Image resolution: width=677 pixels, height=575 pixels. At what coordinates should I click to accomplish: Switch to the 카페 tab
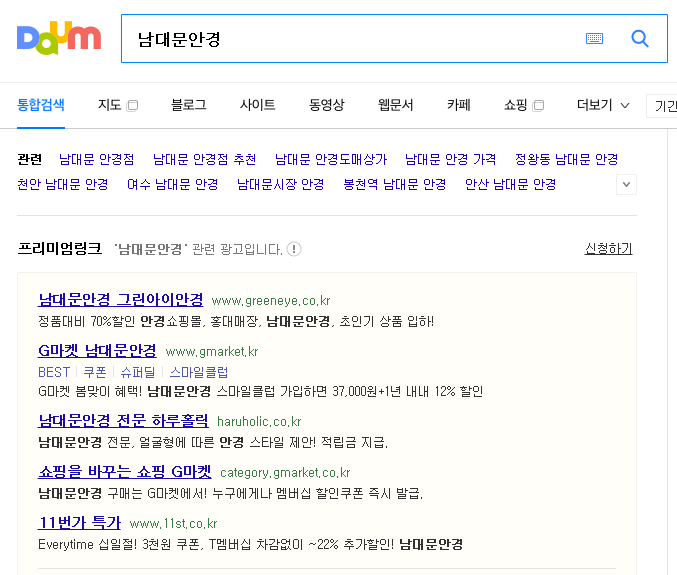459,105
